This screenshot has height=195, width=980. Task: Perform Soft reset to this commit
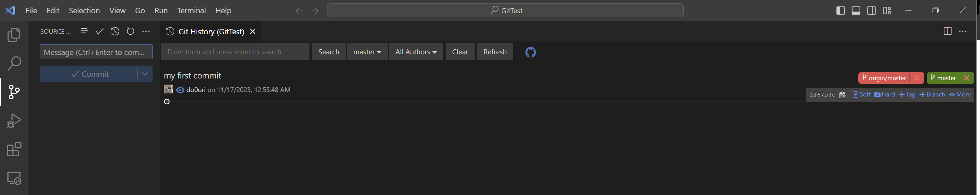[862, 95]
